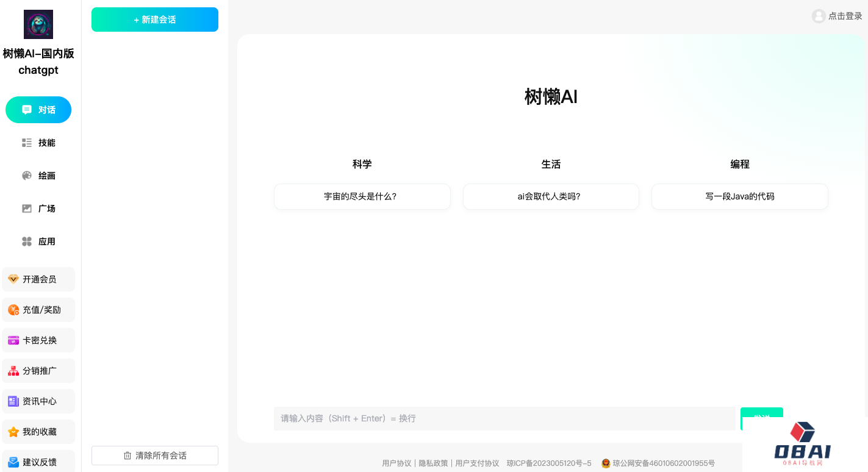Open the 应用 apps section

38,241
